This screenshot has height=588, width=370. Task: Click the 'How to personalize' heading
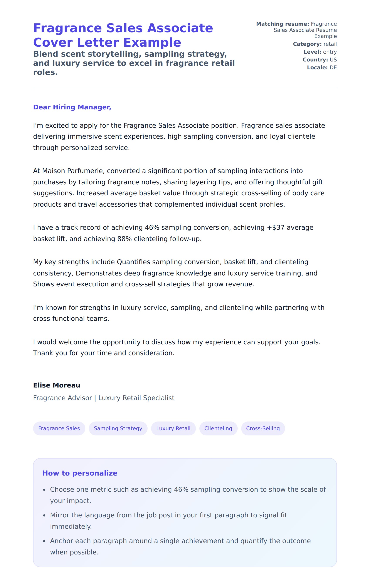pyautogui.click(x=80, y=473)
